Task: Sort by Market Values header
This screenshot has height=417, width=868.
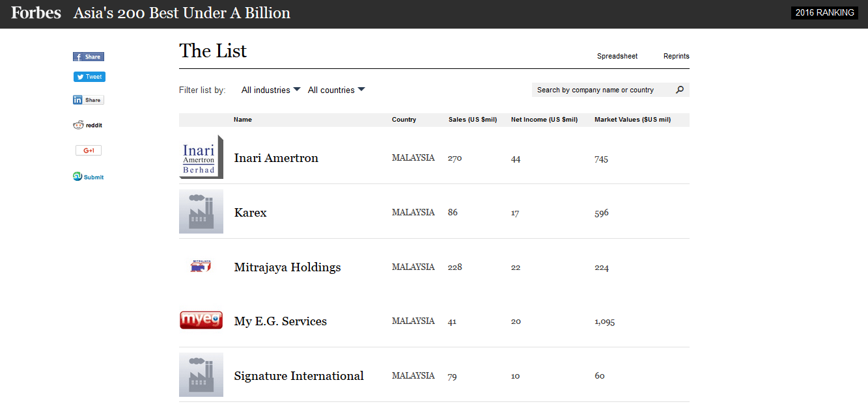Action: point(632,120)
